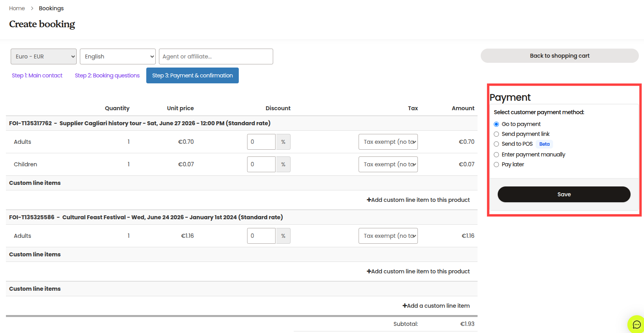Select Step 3: Payment & confirmation tab
Image resolution: width=644 pixels, height=333 pixels.
pyautogui.click(x=193, y=75)
